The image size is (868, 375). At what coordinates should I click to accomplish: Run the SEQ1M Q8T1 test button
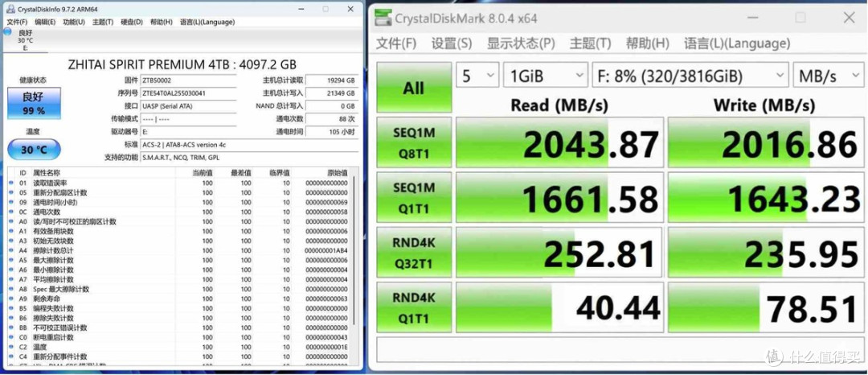414,142
